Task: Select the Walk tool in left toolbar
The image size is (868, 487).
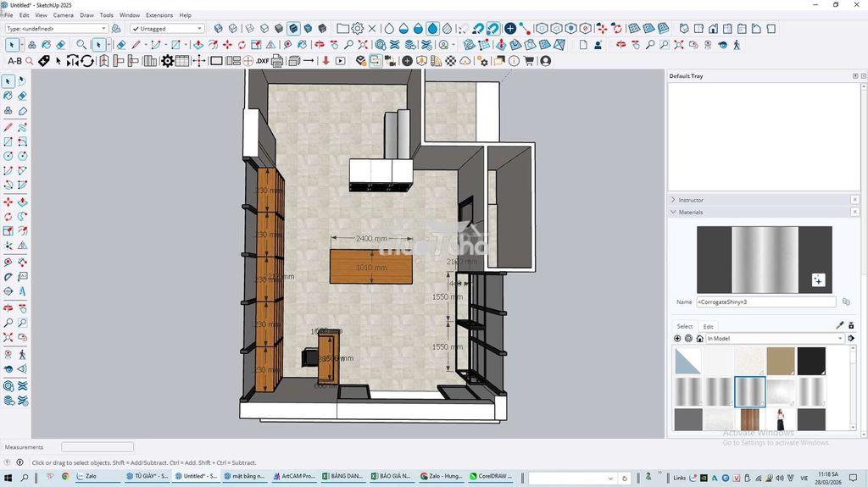Action: coord(23,354)
